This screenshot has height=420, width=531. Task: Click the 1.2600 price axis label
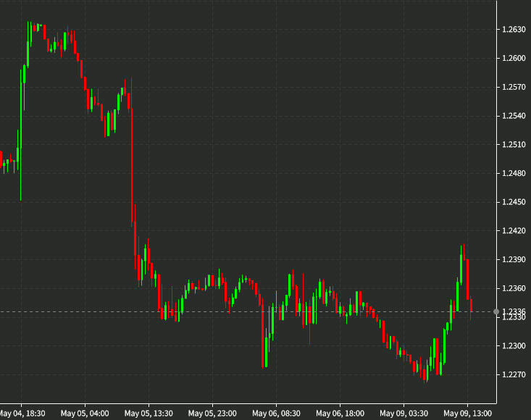514,58
